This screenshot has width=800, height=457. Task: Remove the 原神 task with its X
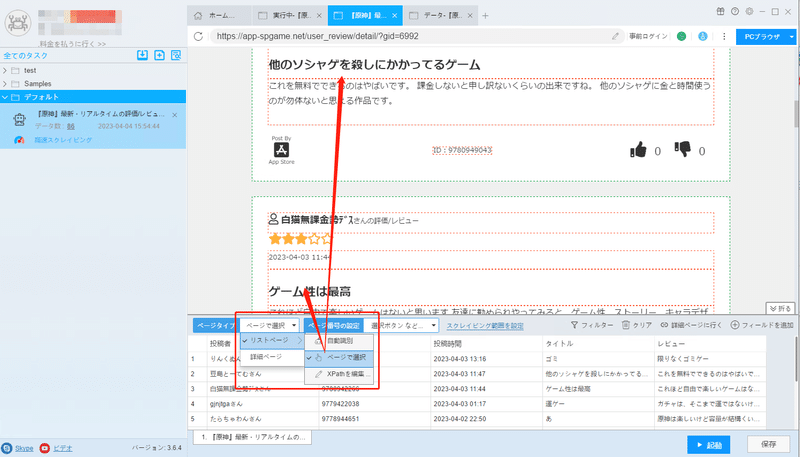pyautogui.click(x=174, y=115)
